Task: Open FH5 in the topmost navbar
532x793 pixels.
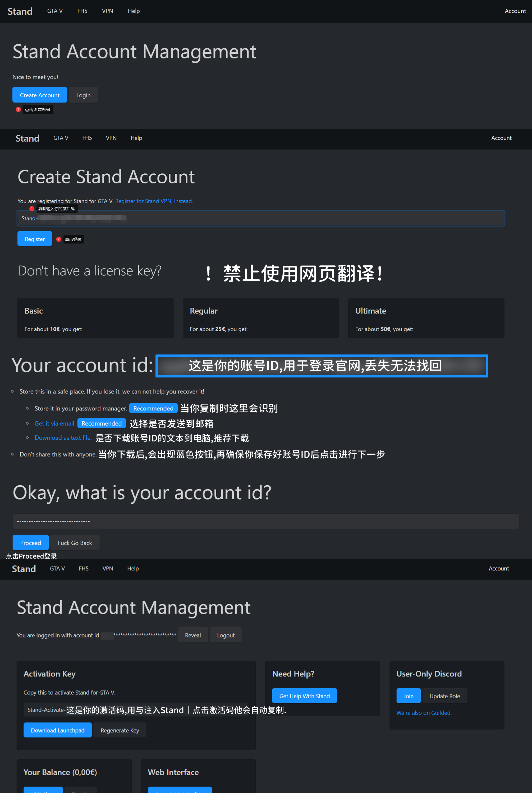Action: click(82, 11)
